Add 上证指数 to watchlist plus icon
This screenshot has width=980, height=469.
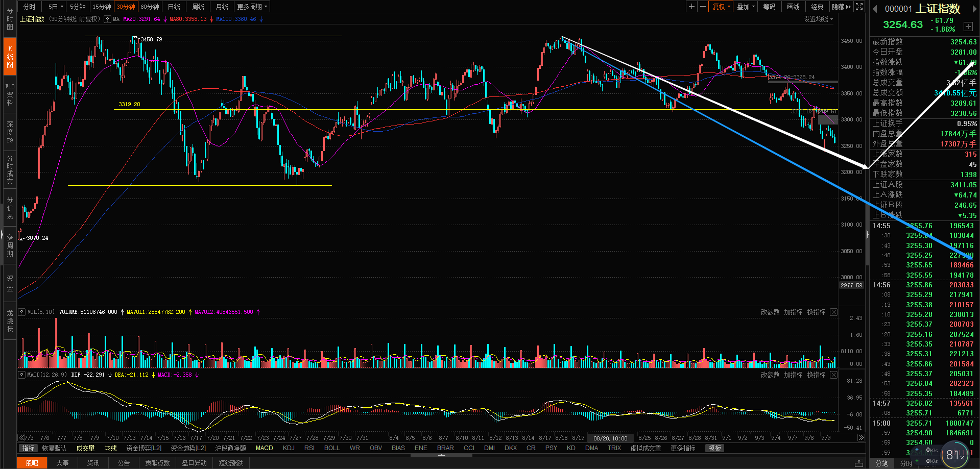point(968,26)
